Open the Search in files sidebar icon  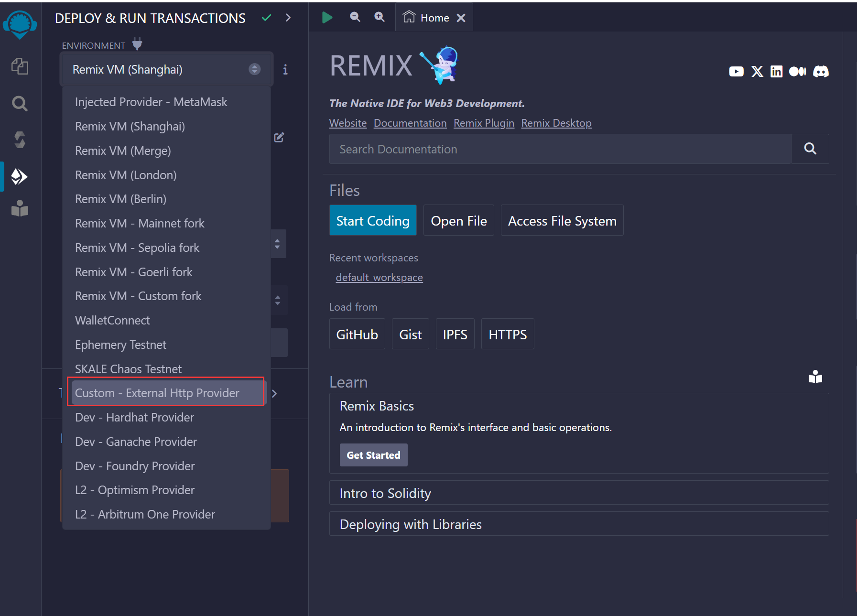tap(20, 103)
